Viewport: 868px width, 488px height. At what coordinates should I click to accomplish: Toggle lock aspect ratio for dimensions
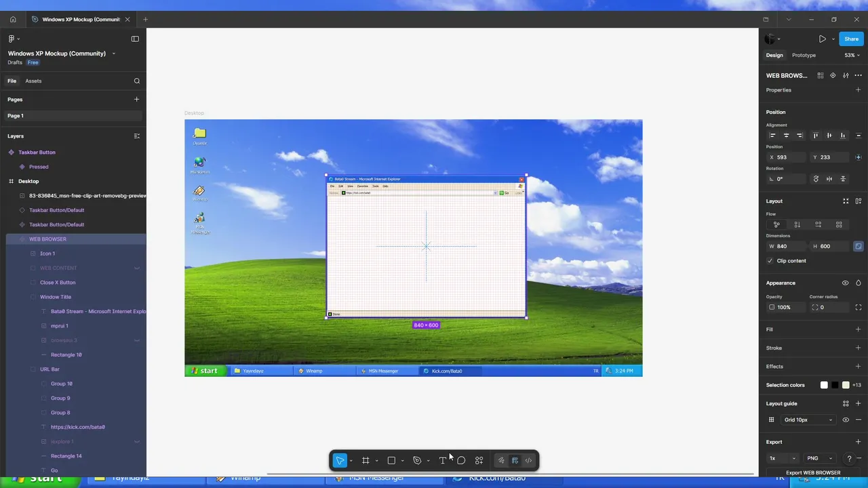point(859,246)
